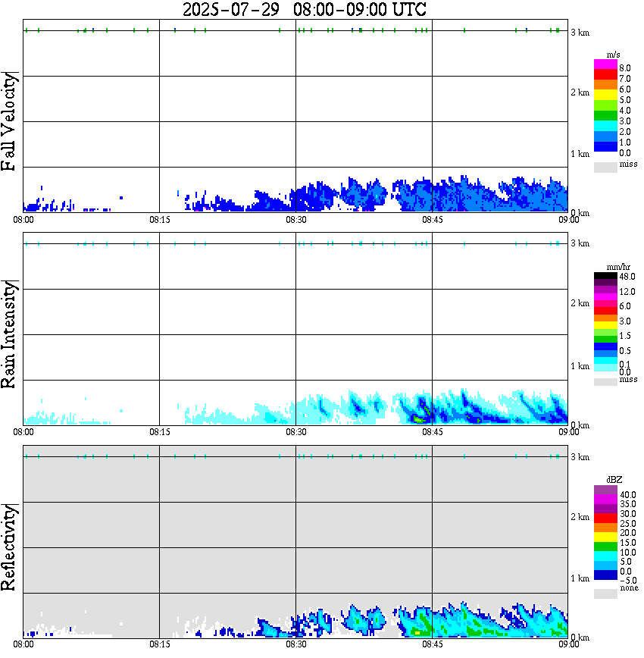
Task: Click 08:15 time label under Rain Intensity panel
Action: (x=160, y=432)
